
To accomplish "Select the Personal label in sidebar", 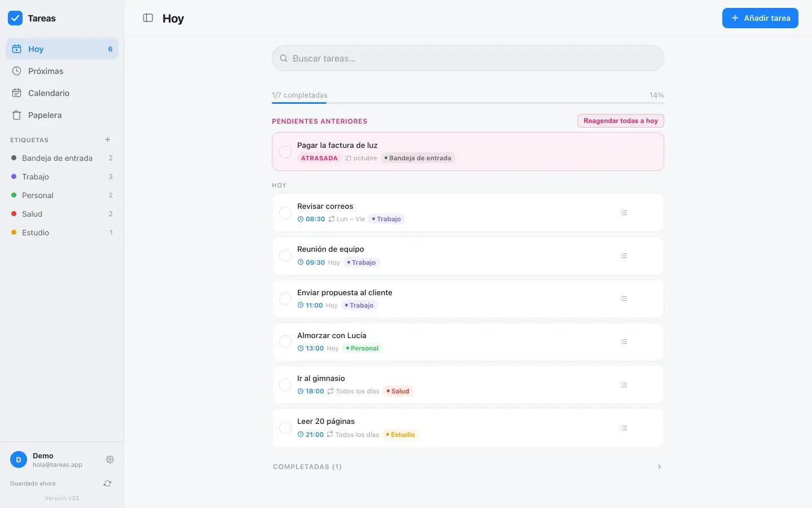I will tap(62, 195).
